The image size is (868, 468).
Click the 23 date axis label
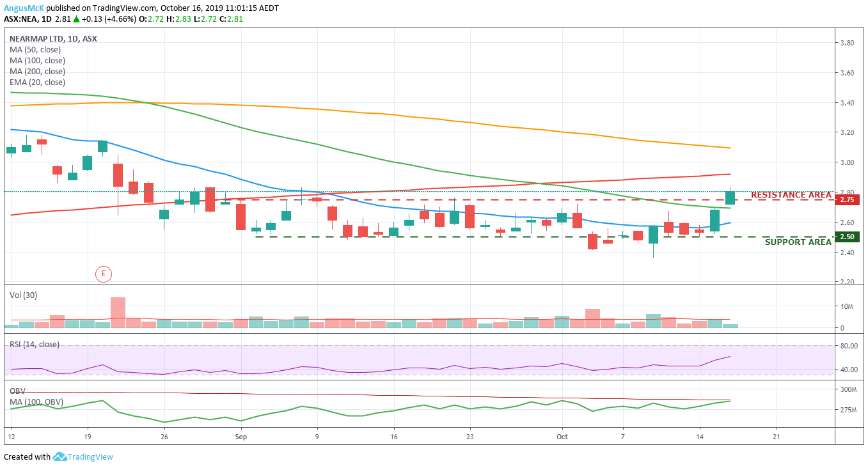pos(470,437)
